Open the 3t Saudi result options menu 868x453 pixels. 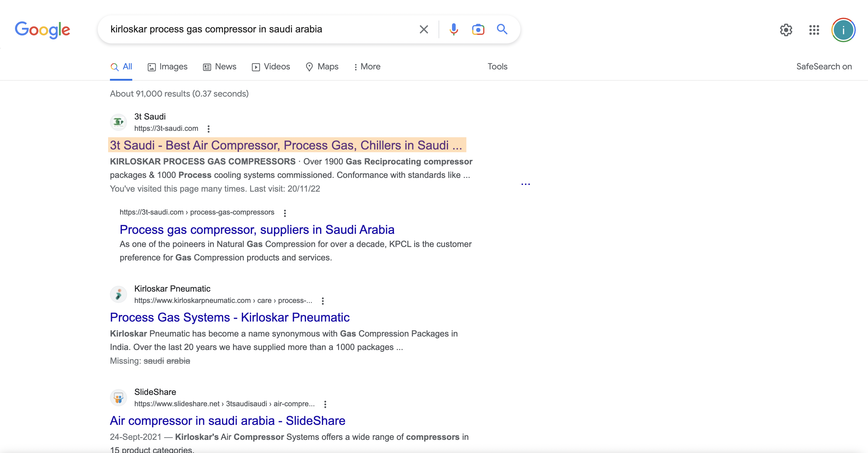209,129
